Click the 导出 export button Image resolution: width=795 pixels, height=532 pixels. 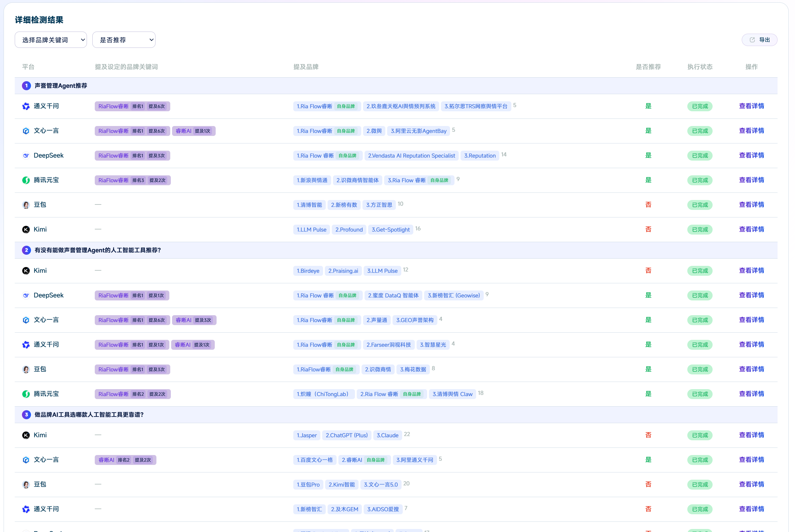pos(760,40)
